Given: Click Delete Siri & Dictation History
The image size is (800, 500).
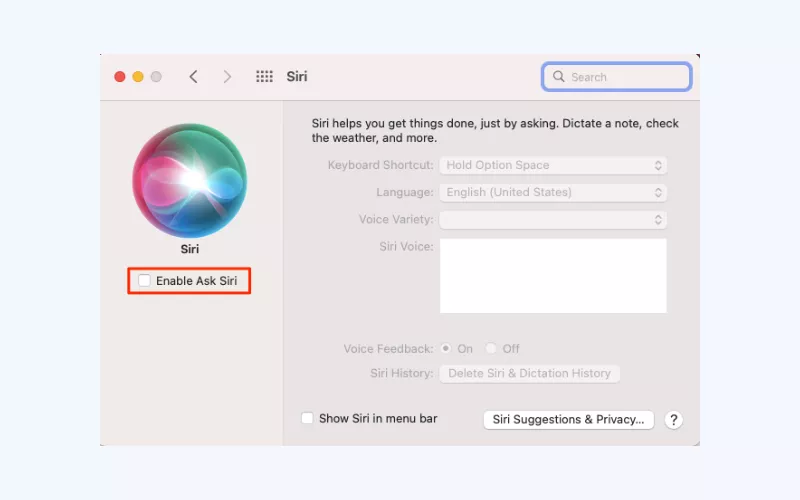Looking at the screenshot, I should (x=529, y=373).
